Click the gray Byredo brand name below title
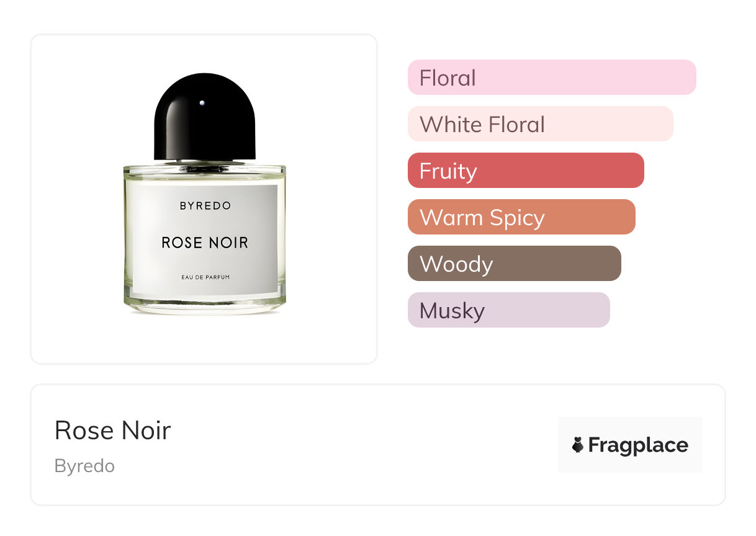756x536 pixels. coord(84,466)
